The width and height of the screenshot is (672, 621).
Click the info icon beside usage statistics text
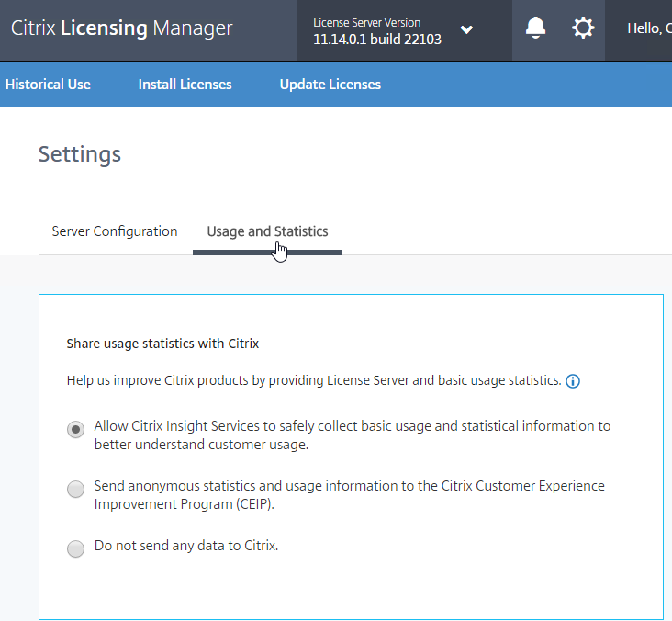point(573,381)
